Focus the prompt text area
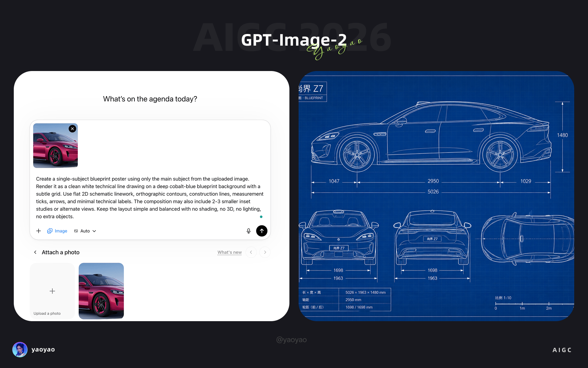This screenshot has height=368, width=588. tap(150, 197)
